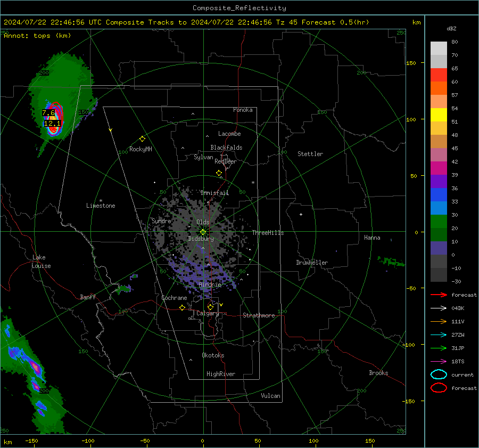The image size is (479, 448).
Task: Click the cyan 27ZW arrow legend icon
Action: 439,335
